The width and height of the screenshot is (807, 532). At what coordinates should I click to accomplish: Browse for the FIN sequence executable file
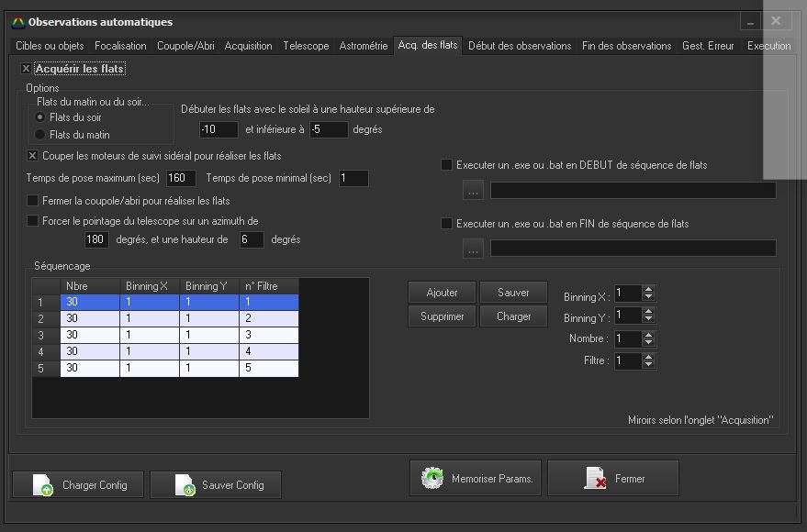tap(473, 249)
